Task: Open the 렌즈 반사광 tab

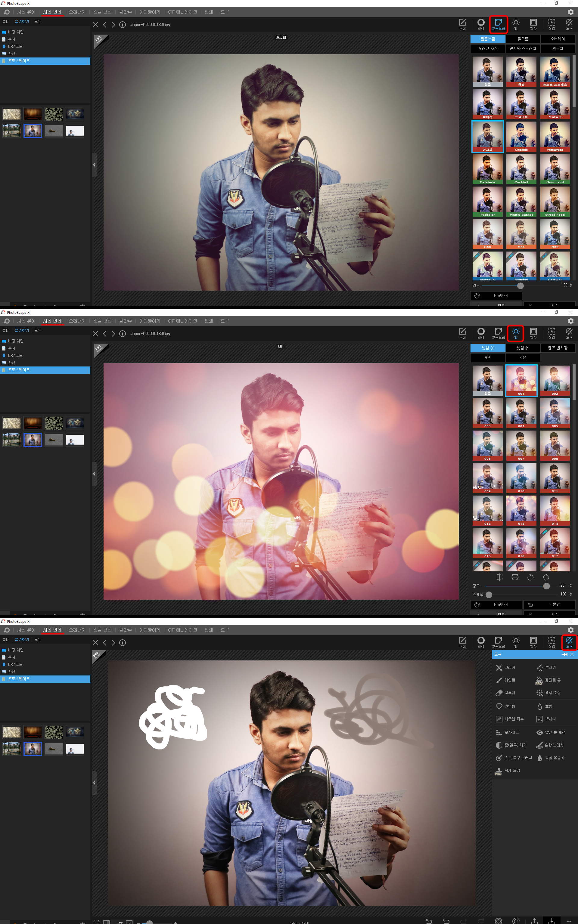Action: tap(557, 348)
